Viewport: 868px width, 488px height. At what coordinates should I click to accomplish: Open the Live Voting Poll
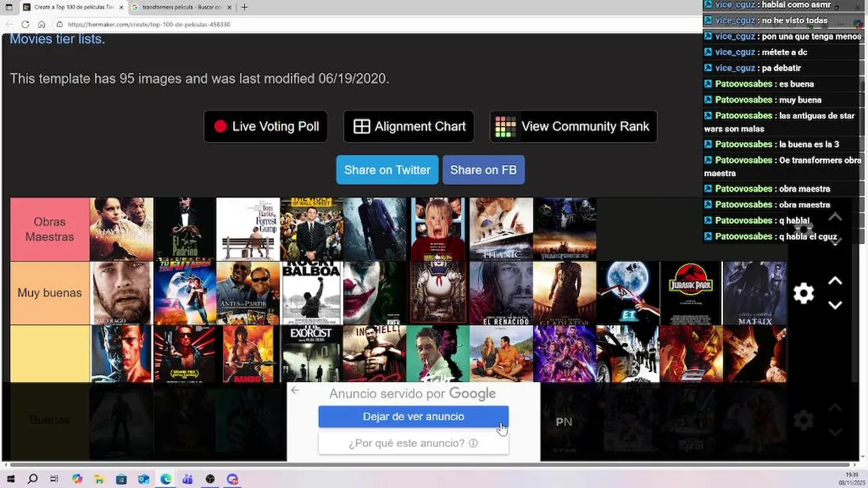(x=265, y=127)
